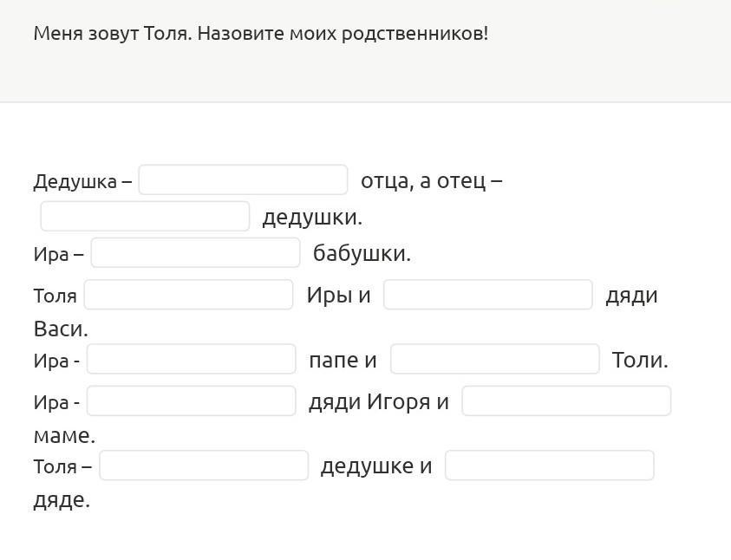Click the label 'Дедушка –'

click(x=82, y=182)
